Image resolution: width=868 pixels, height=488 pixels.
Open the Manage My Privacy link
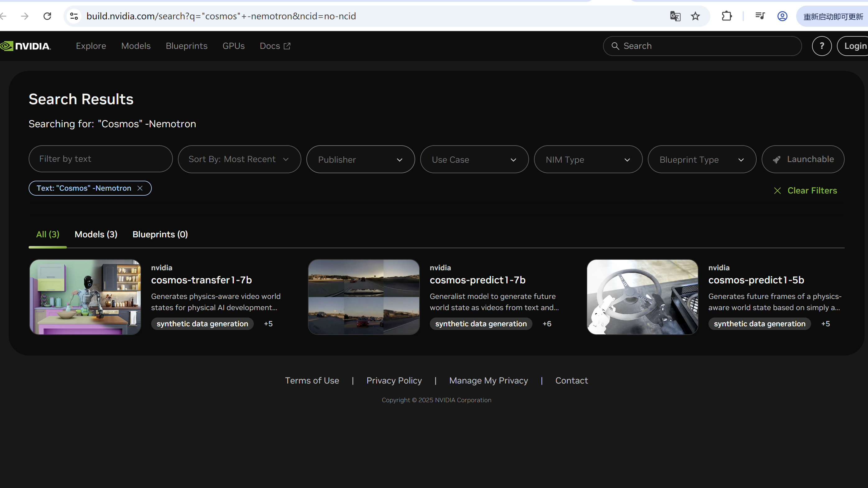tap(489, 380)
